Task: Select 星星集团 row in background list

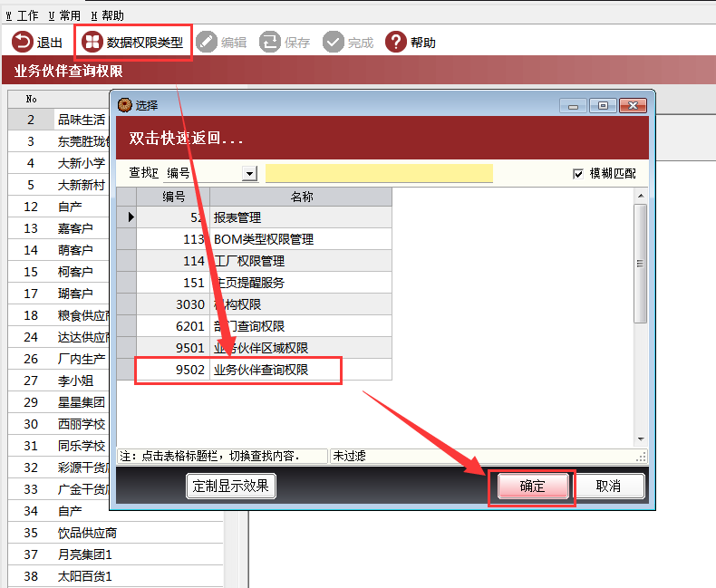Action: pos(59,402)
